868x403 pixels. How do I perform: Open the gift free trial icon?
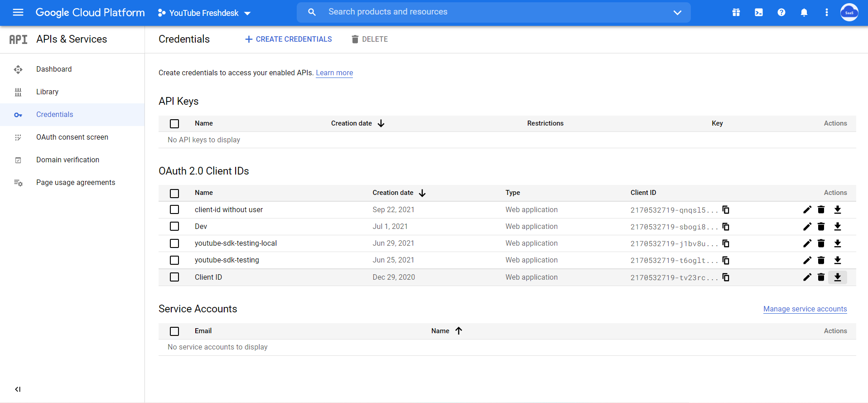(736, 12)
